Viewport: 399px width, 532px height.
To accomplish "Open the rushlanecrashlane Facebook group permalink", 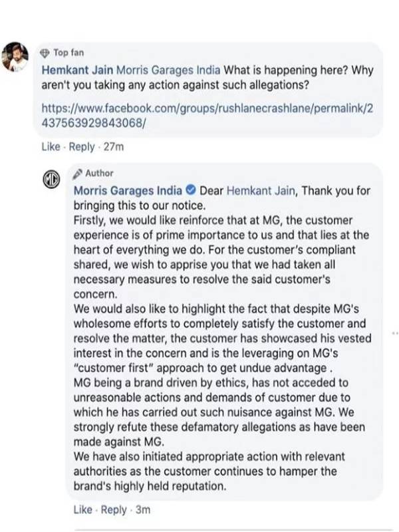I will (x=207, y=115).
